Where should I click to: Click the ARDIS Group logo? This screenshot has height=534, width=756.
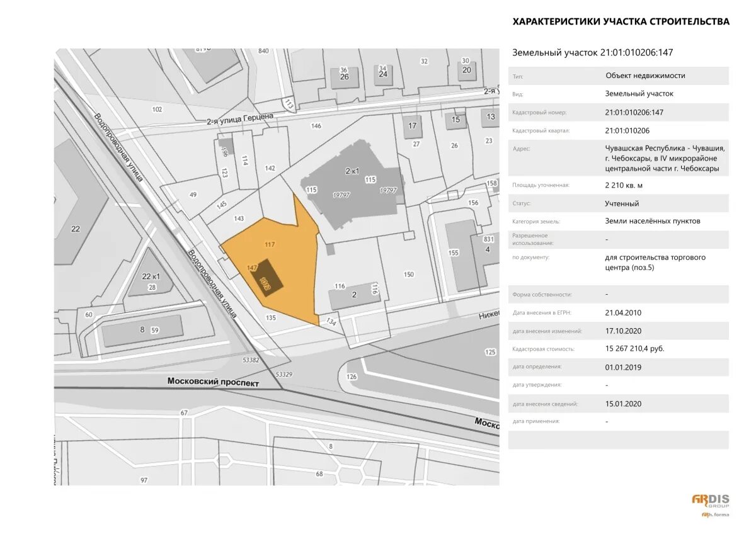point(710,501)
